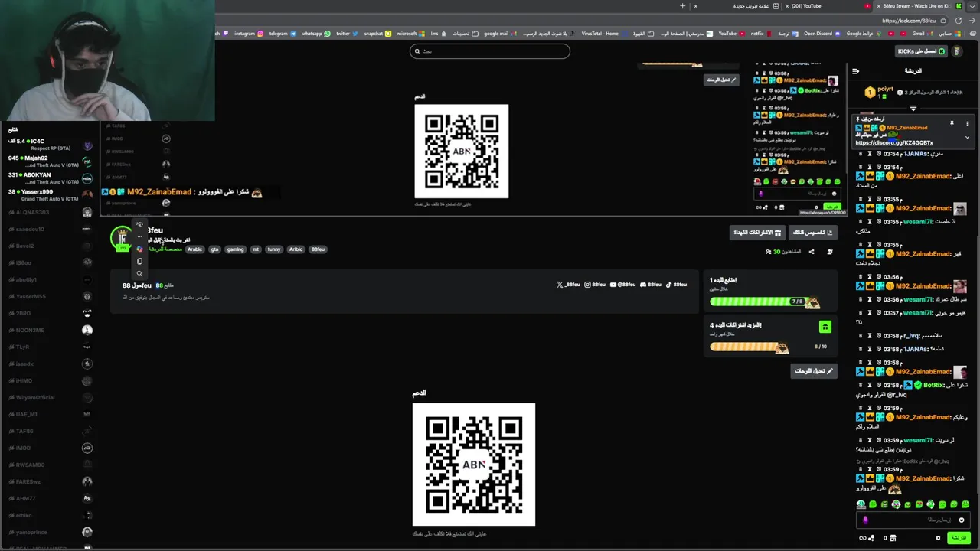Viewport: 980px width, 551px height.
Task: Expand the chat leaderboard arrow under poiyrt
Action: coord(913,108)
